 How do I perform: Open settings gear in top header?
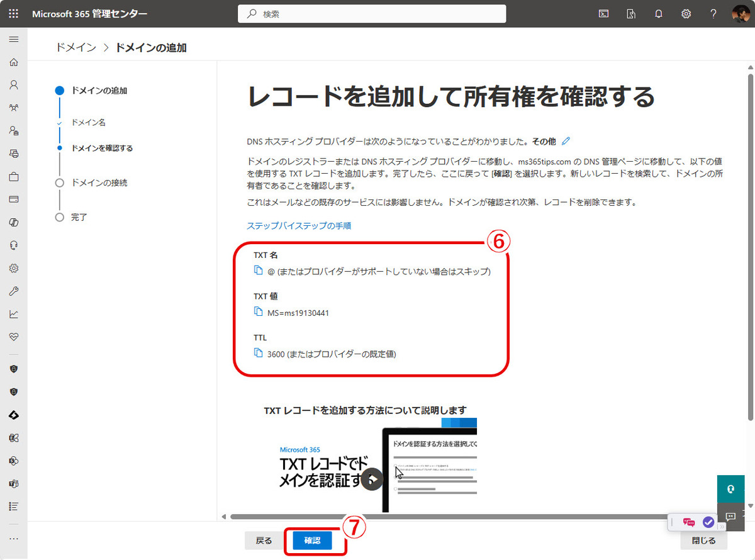pos(686,14)
